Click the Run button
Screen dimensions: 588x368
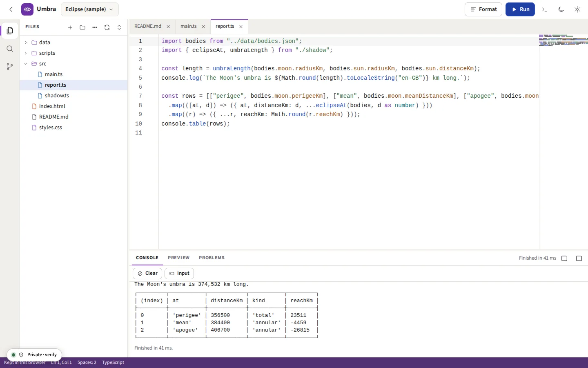click(x=520, y=9)
